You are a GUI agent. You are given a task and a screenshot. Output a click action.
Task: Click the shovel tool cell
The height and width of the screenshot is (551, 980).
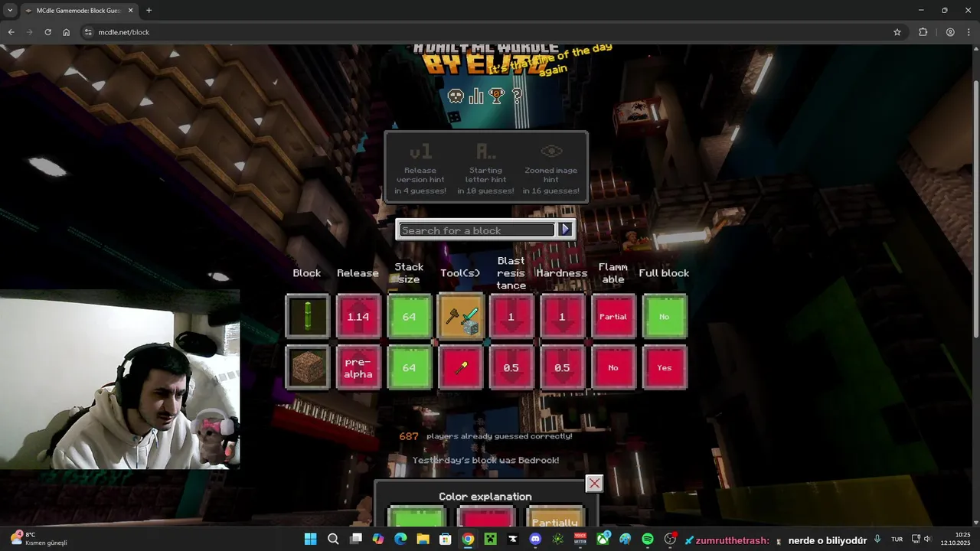point(461,367)
